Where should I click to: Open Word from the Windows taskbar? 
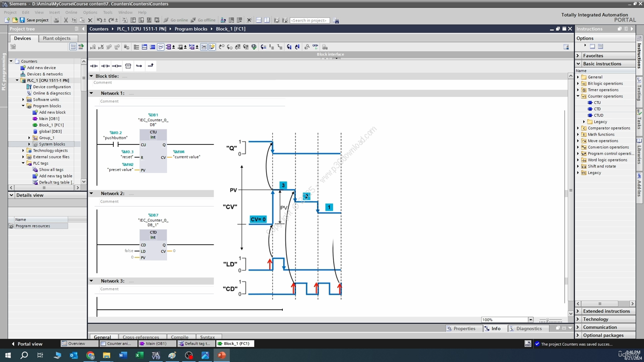click(x=123, y=355)
